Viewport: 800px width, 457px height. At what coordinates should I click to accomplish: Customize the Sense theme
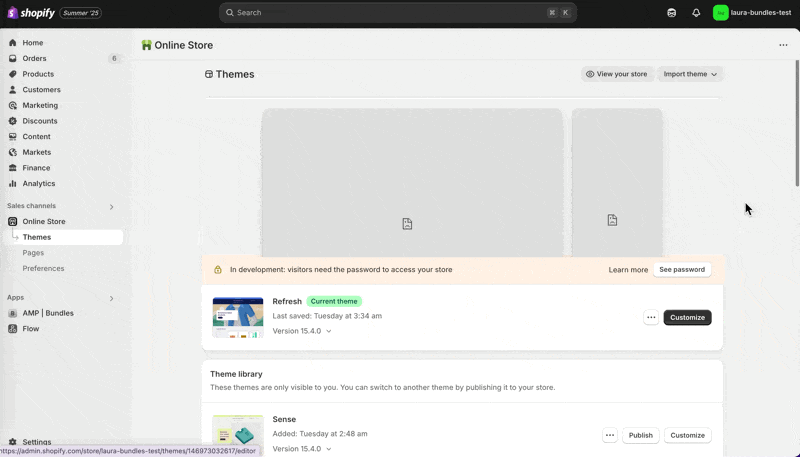click(x=687, y=436)
